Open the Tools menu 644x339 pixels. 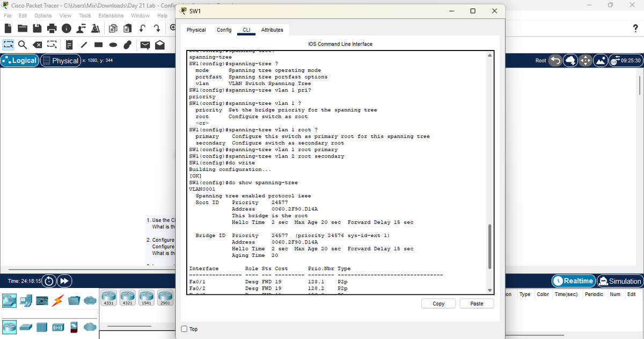85,16
